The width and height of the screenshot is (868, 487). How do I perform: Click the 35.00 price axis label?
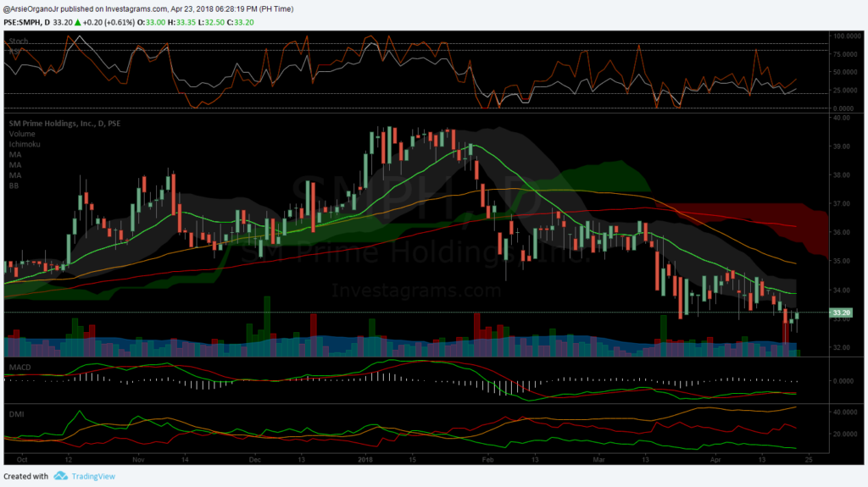click(x=842, y=261)
